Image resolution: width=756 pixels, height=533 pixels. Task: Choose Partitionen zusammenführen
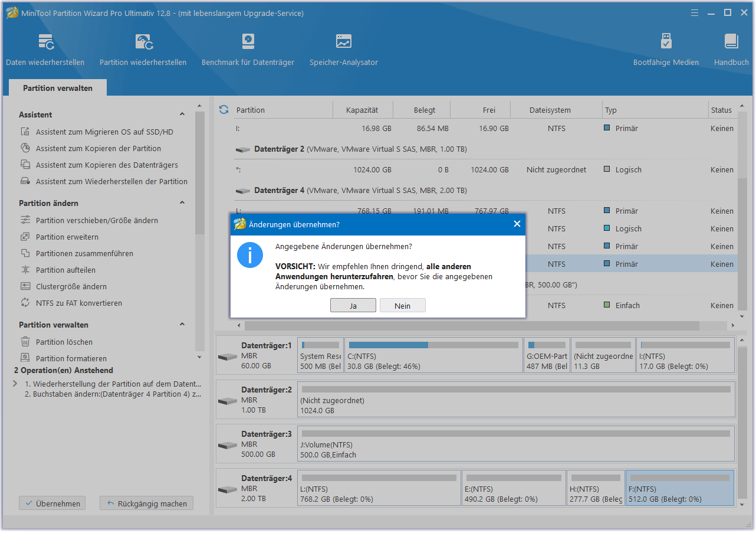pos(84,254)
